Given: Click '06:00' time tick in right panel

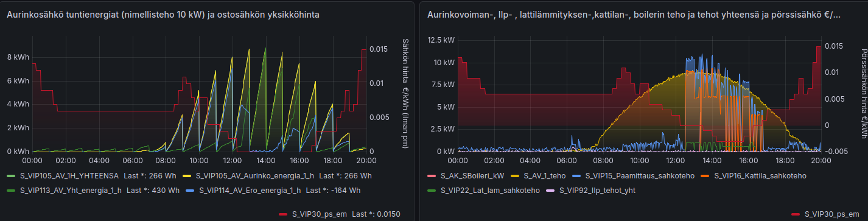Looking at the screenshot, I should 566,161.
